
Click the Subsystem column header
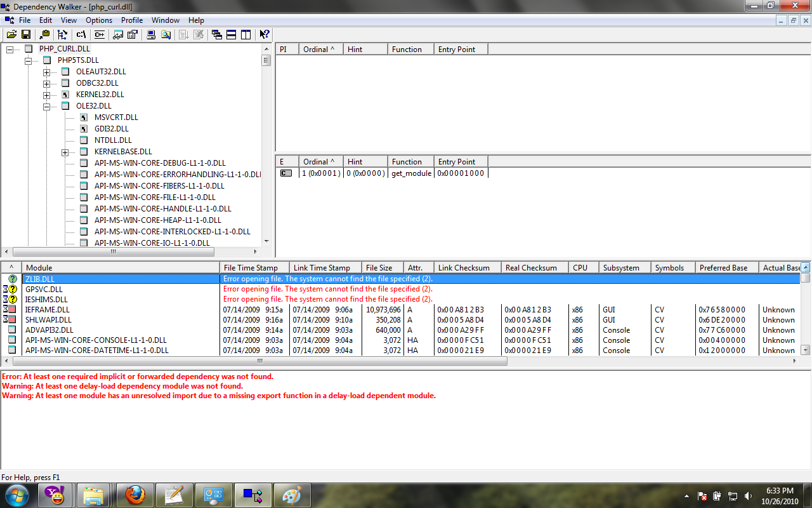[x=625, y=267]
